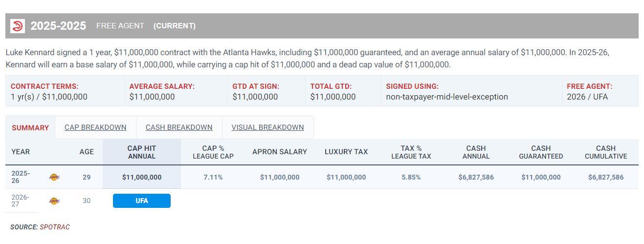Click the Cash Cumulative column header

(606, 152)
